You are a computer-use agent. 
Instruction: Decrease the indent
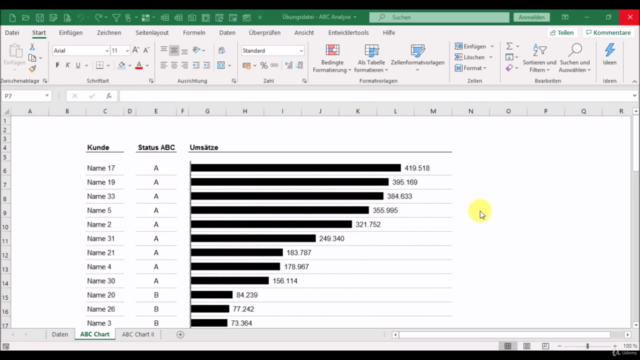196,65
